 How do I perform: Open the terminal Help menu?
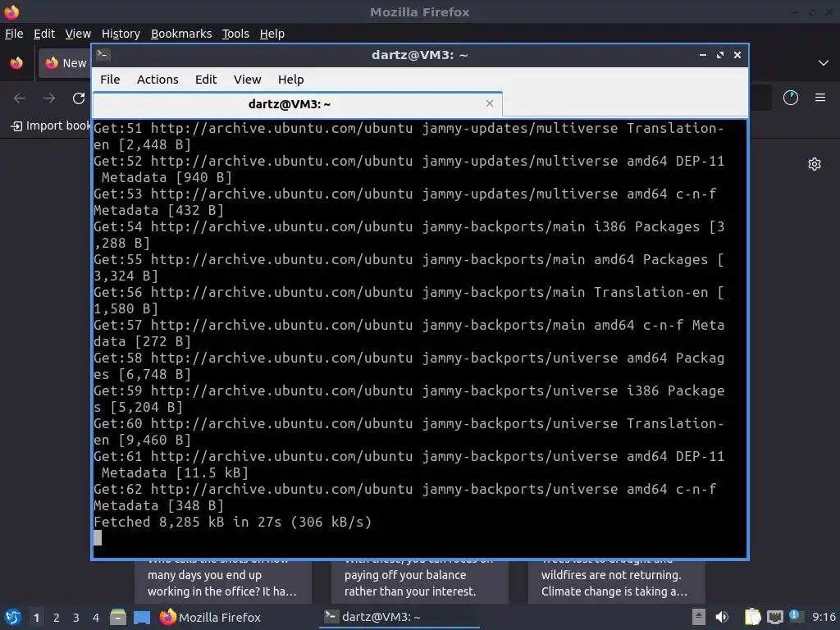click(291, 80)
